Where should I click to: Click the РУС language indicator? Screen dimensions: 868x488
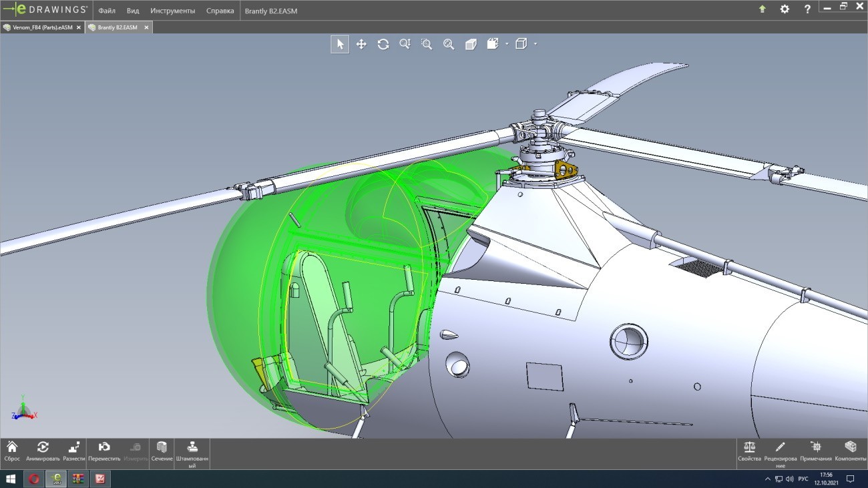pyautogui.click(x=803, y=479)
